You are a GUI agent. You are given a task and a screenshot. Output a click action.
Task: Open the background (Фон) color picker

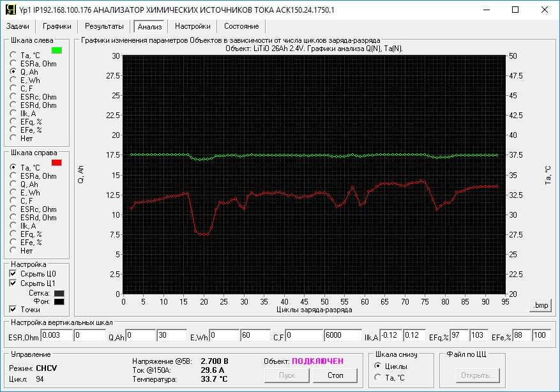(x=59, y=301)
